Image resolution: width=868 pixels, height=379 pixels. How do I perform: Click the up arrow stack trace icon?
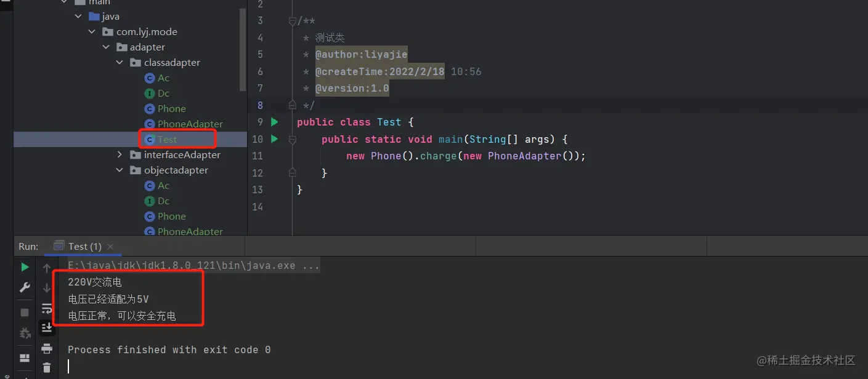click(47, 268)
